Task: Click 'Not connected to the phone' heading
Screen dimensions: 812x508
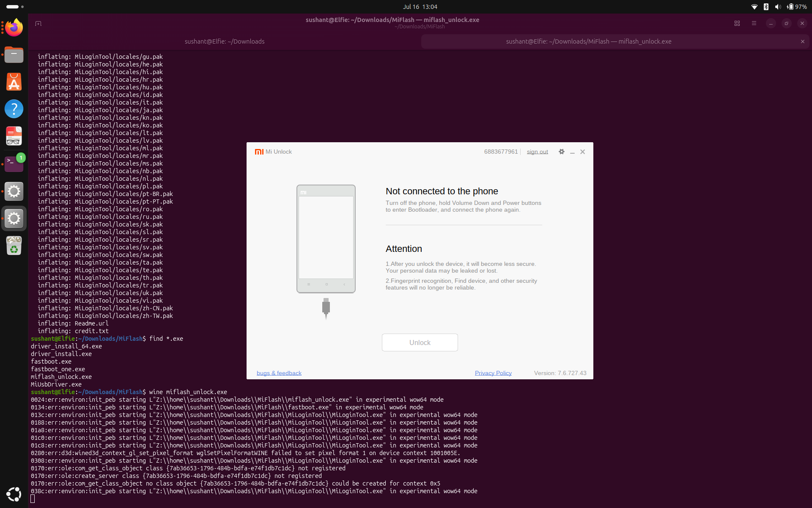Action: coord(442,191)
